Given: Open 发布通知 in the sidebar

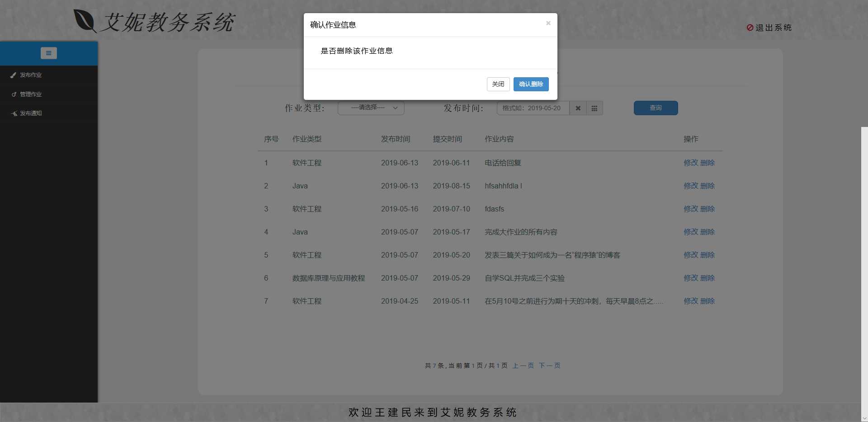Looking at the screenshot, I should tap(31, 113).
